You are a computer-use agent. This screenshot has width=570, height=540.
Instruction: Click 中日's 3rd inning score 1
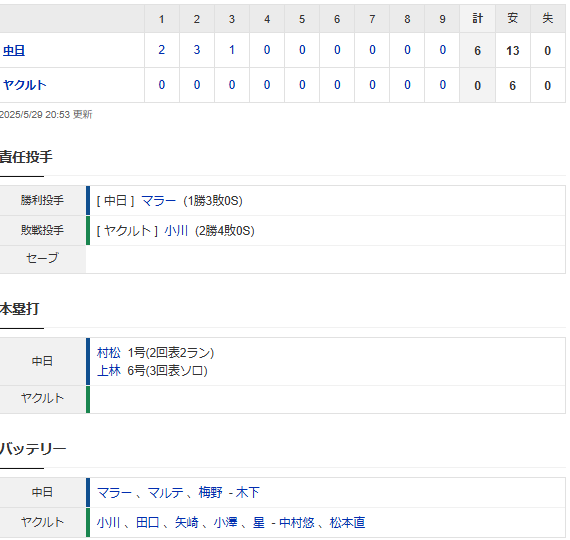click(232, 50)
